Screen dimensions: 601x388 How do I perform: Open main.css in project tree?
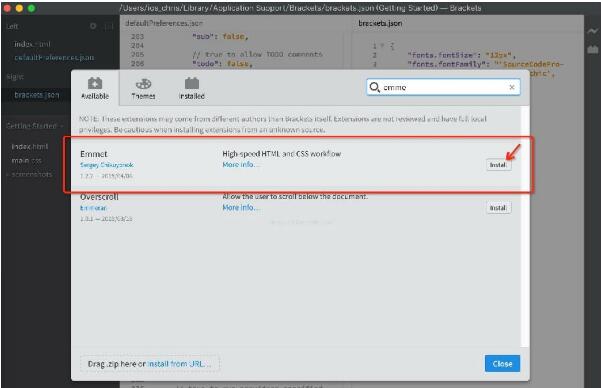point(26,160)
